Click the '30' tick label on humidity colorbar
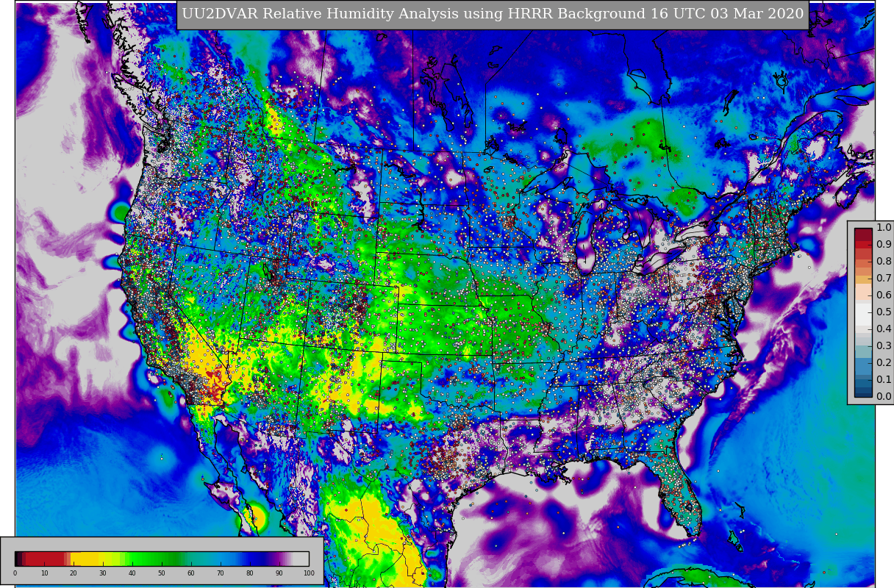The image size is (894, 588). coord(103,573)
